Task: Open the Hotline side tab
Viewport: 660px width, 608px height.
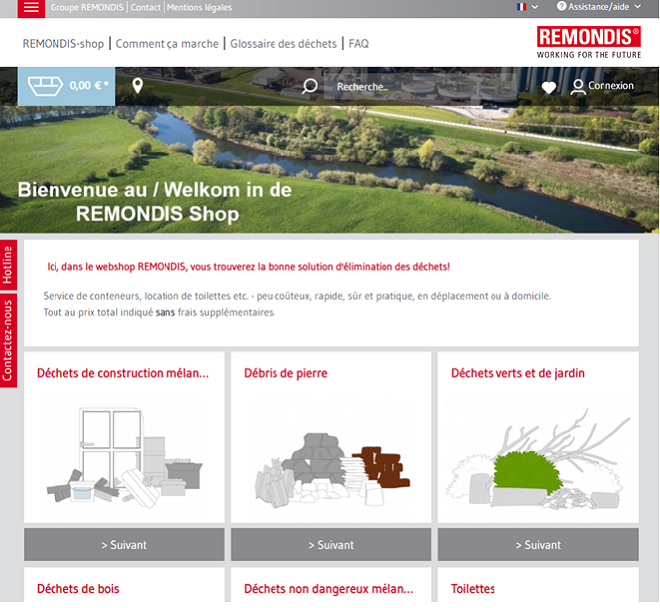Action: pyautogui.click(x=8, y=265)
